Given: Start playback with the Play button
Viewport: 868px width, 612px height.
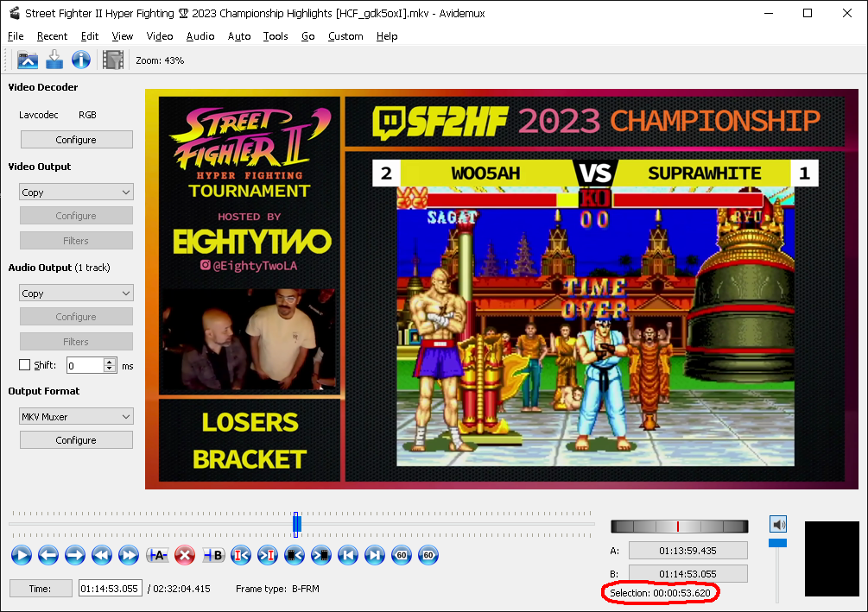Looking at the screenshot, I should click(x=22, y=555).
